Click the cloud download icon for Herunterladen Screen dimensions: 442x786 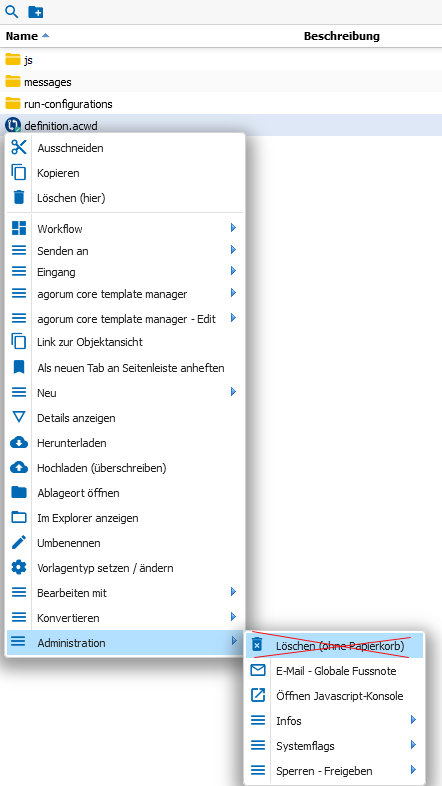pyautogui.click(x=19, y=443)
